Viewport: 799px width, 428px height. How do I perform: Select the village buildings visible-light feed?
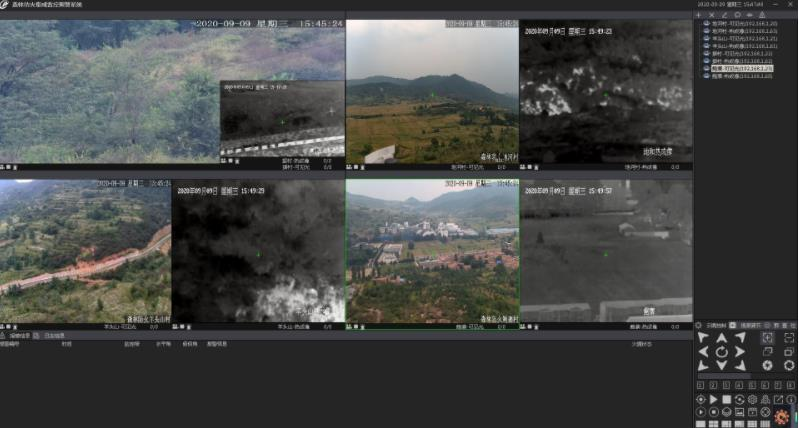(432, 251)
